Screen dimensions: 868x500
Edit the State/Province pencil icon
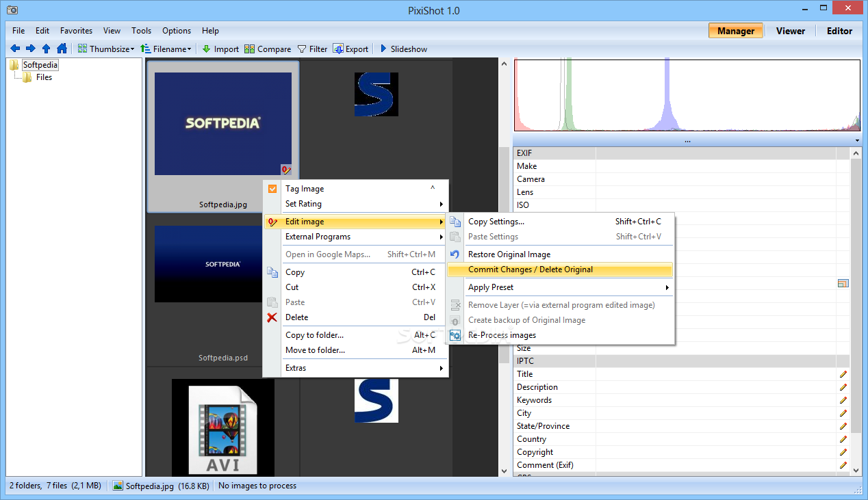(x=843, y=426)
